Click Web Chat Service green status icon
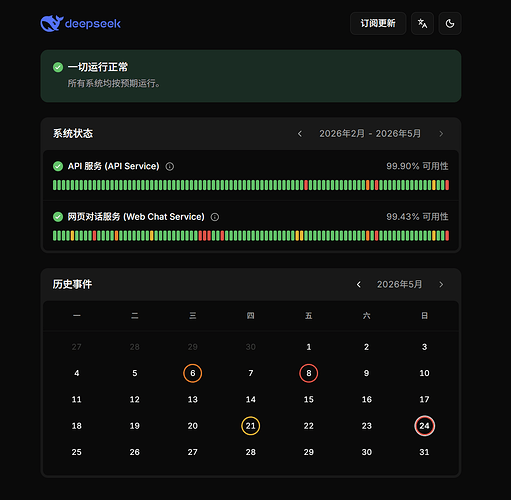The width and height of the screenshot is (511, 500). [58, 217]
